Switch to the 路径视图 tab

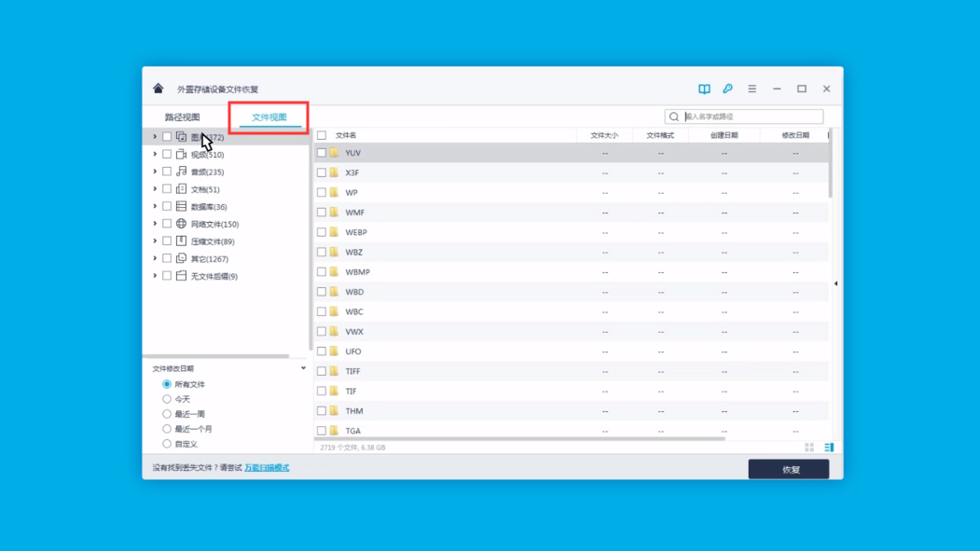183,117
